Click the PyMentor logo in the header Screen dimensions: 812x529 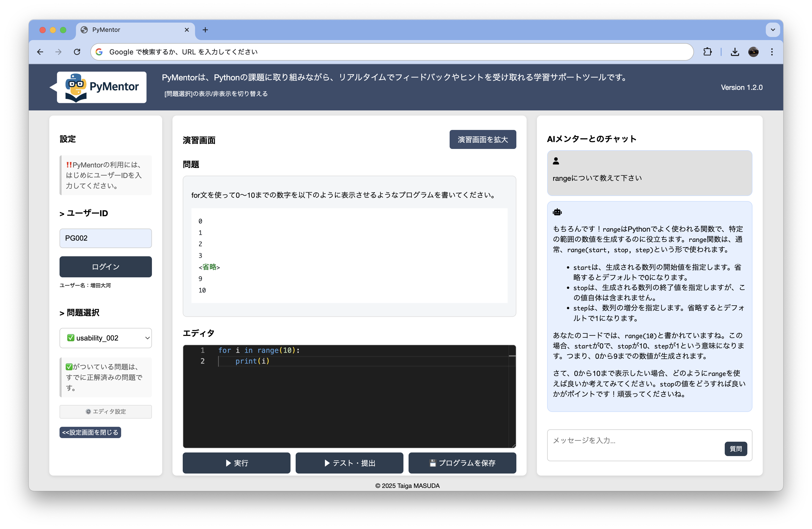click(x=101, y=87)
